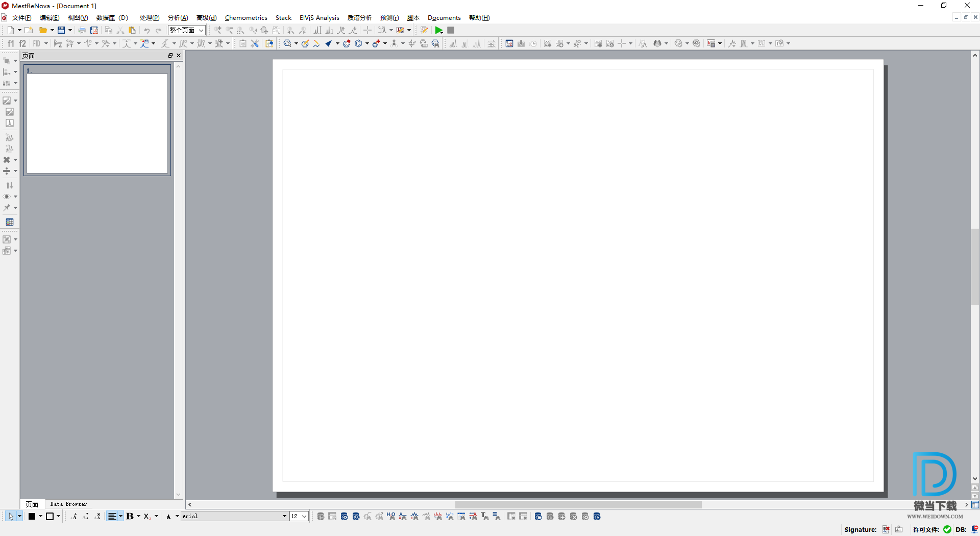Screen dimensions: 980x536
Task: Click the vertical scrollbar of document view
Action: [975, 267]
